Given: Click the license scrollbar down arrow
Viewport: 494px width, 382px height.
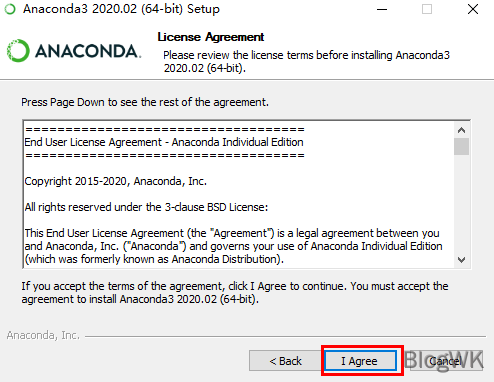Looking at the screenshot, I should pyautogui.click(x=461, y=260).
